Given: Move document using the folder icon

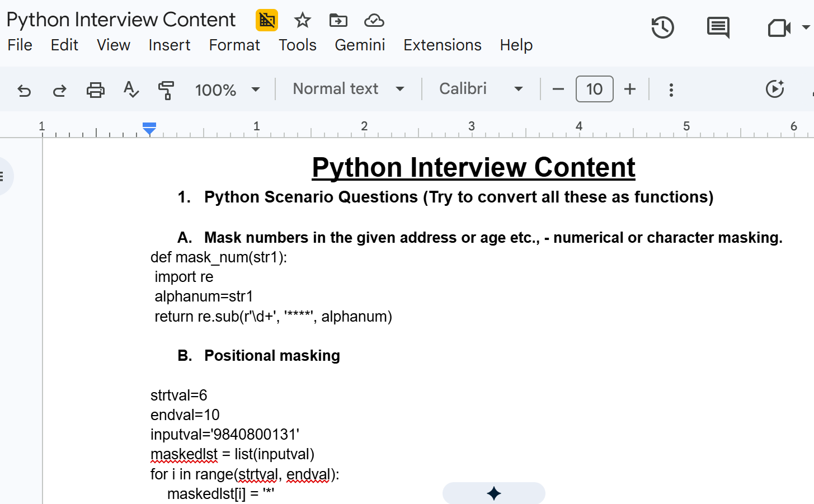Looking at the screenshot, I should pyautogui.click(x=338, y=20).
